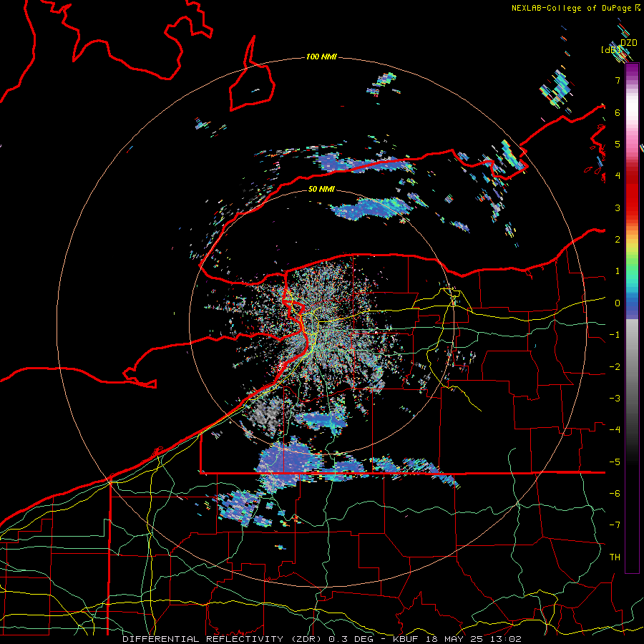Click the 1 value on color scale
644x644 pixels.
click(618, 271)
